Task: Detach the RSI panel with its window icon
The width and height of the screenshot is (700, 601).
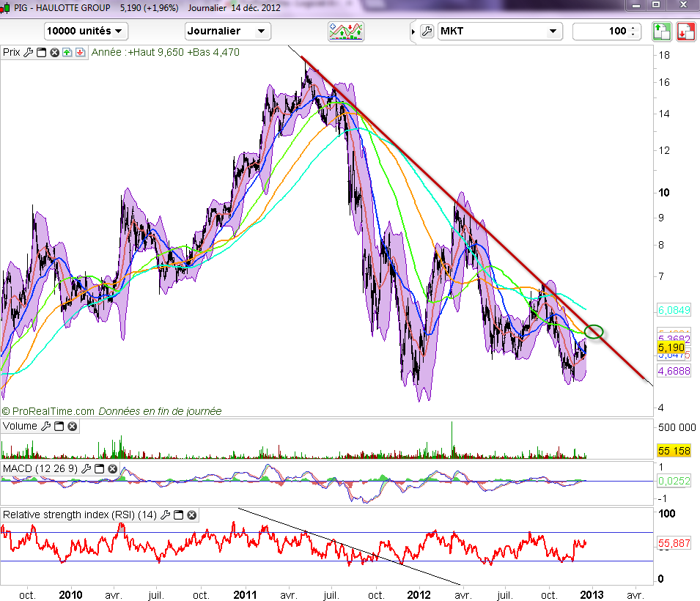Action: coord(179,515)
